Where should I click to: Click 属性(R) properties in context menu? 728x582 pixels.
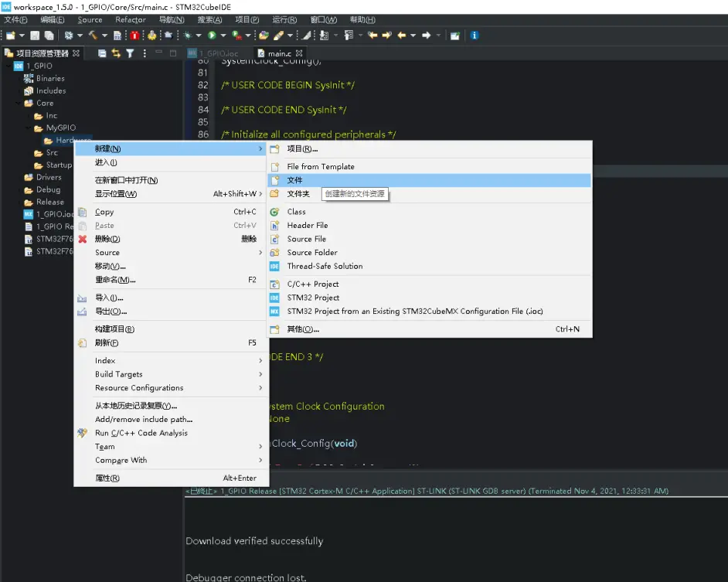click(171, 478)
